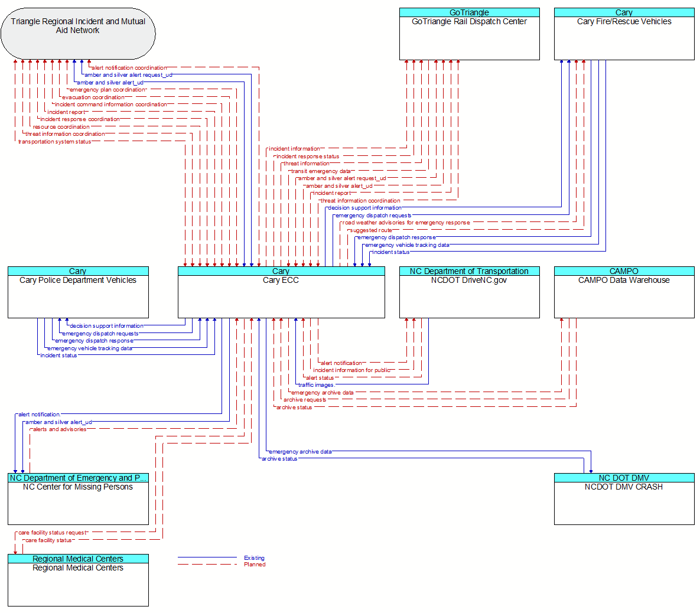700x613 pixels.
Task: Select 'suggested route' flow label
Action: 371,230
